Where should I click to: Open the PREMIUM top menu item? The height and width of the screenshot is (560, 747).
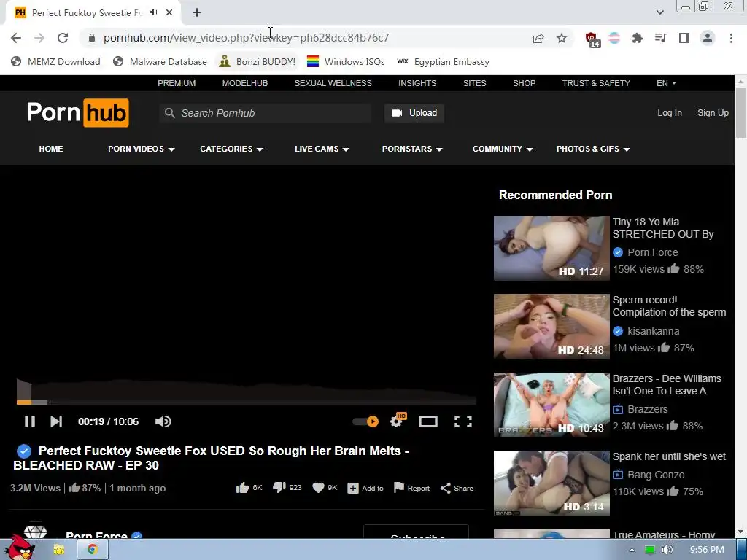pyautogui.click(x=177, y=83)
